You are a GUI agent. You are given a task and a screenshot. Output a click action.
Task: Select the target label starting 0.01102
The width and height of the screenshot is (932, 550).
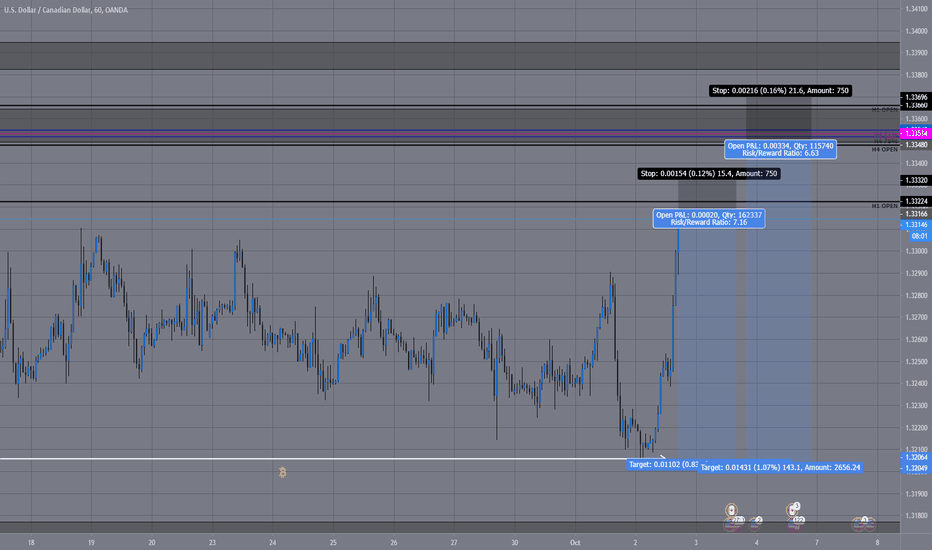tap(663, 464)
